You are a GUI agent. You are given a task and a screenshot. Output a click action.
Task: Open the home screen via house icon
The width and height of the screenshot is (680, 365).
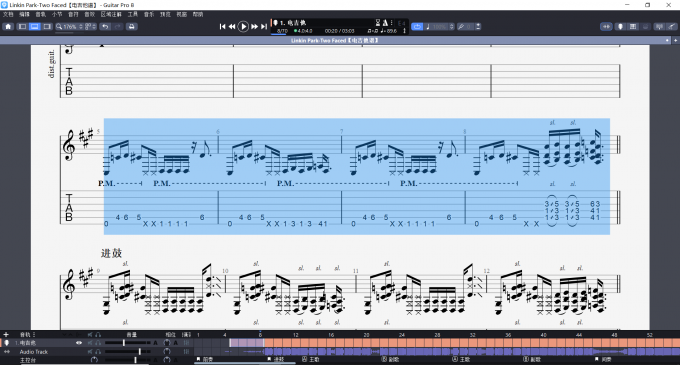(8, 26)
